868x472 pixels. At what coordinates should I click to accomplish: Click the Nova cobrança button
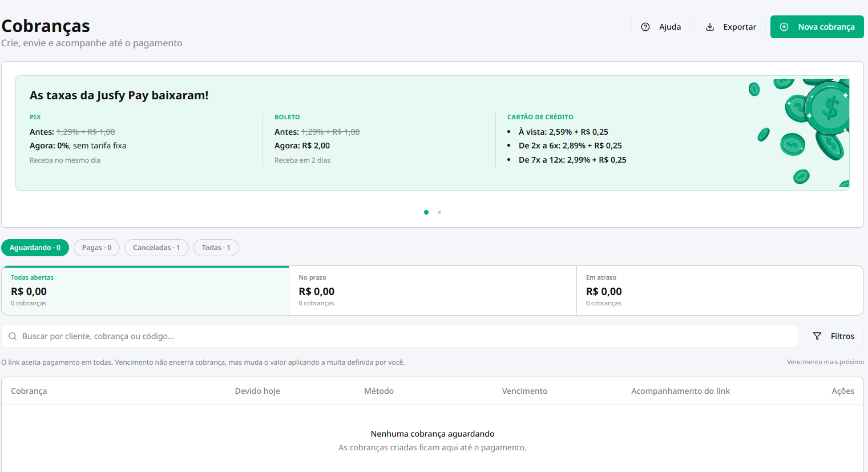[x=817, y=27]
